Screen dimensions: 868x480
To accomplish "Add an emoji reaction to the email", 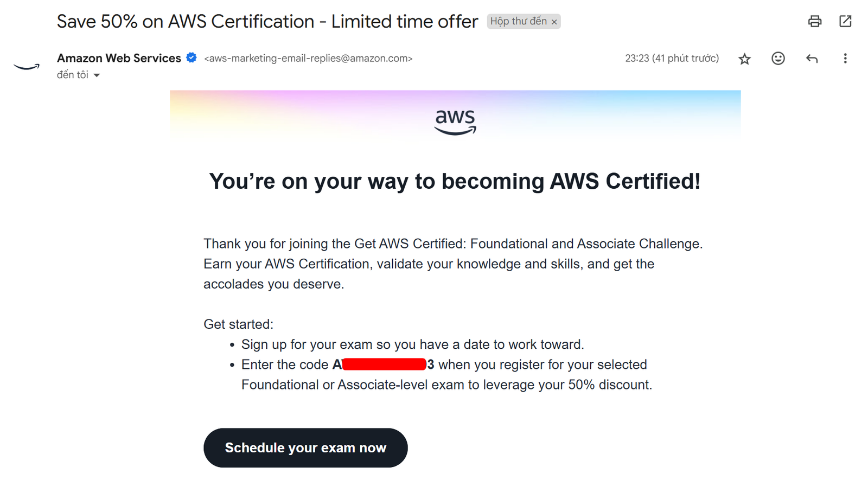I will point(778,58).
